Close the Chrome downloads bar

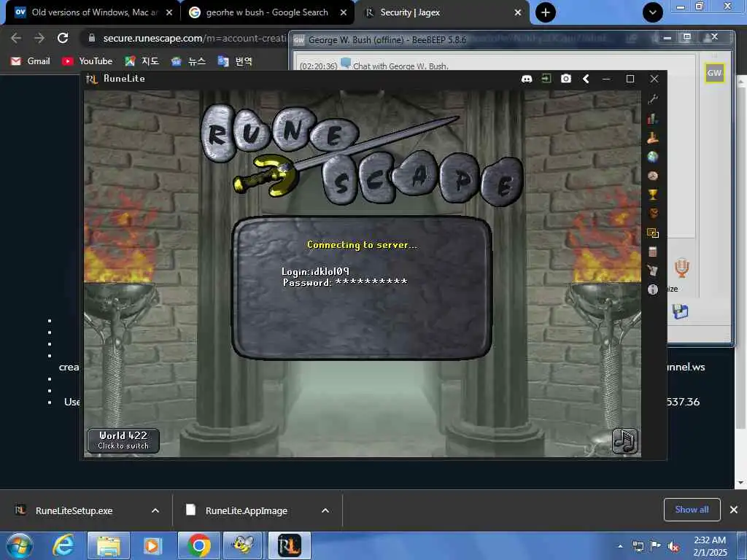point(734,510)
